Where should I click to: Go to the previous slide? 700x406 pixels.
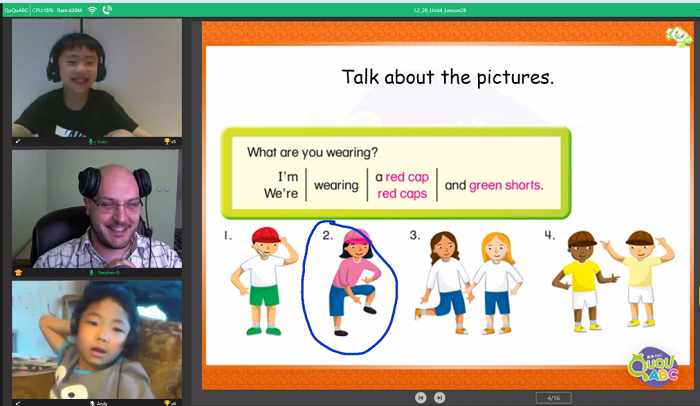pyautogui.click(x=421, y=398)
